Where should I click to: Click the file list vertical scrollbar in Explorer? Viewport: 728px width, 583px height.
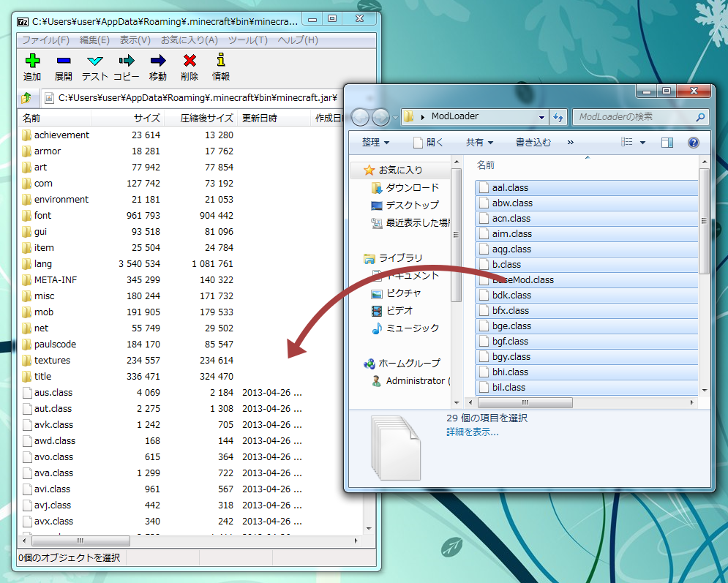click(x=705, y=221)
